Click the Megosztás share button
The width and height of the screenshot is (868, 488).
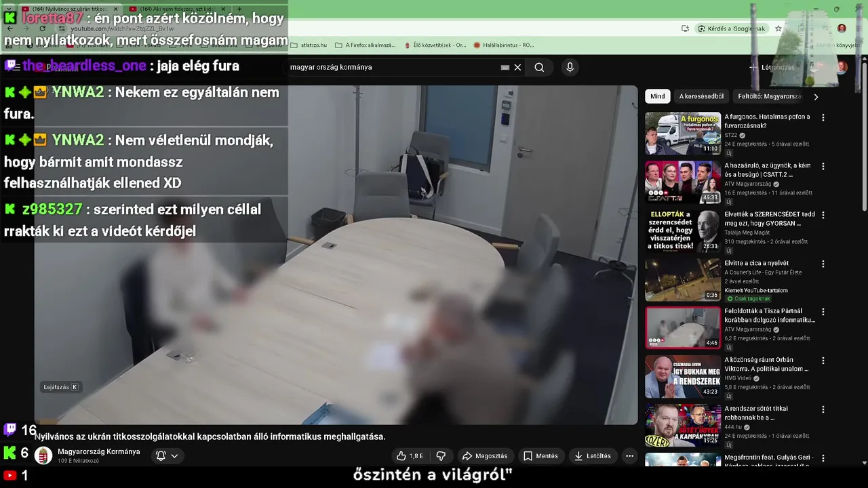(x=484, y=456)
